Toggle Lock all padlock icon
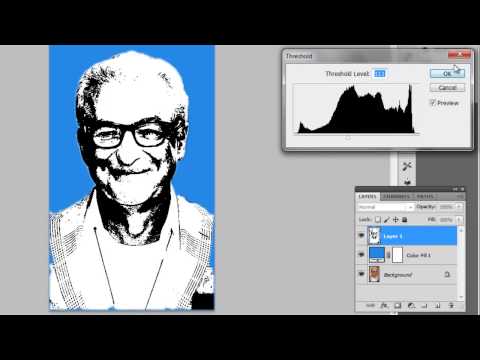 (x=404, y=220)
